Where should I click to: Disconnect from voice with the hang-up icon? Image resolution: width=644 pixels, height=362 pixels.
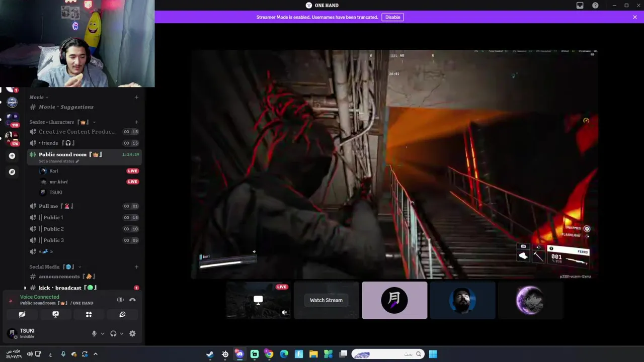click(132, 300)
